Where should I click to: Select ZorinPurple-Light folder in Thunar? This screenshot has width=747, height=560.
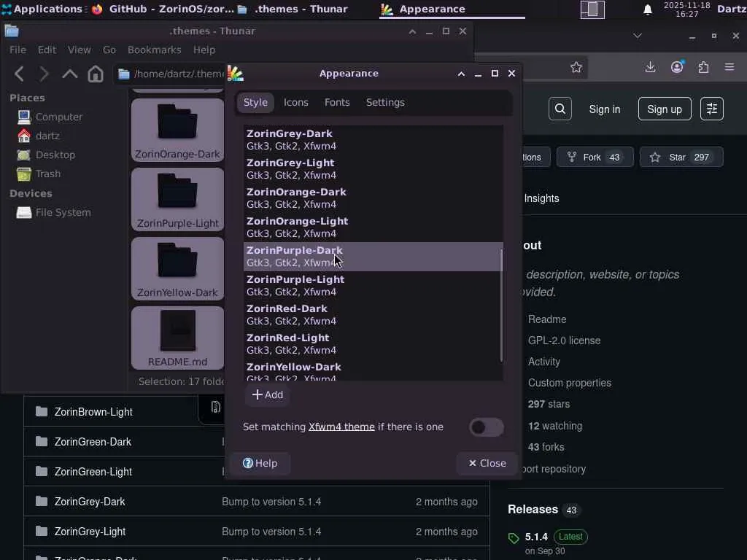[177, 199]
